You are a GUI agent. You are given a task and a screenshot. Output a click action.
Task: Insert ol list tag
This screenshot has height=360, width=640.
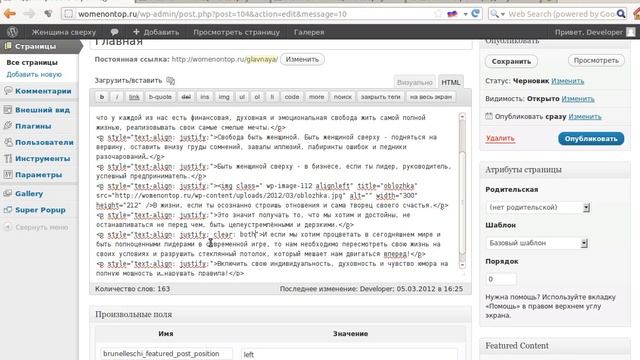point(257,97)
